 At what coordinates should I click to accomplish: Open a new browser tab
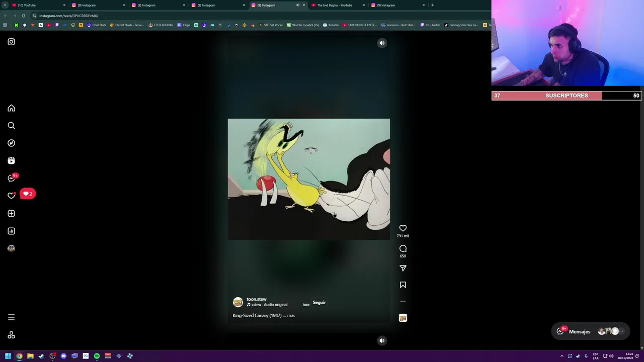click(x=433, y=5)
